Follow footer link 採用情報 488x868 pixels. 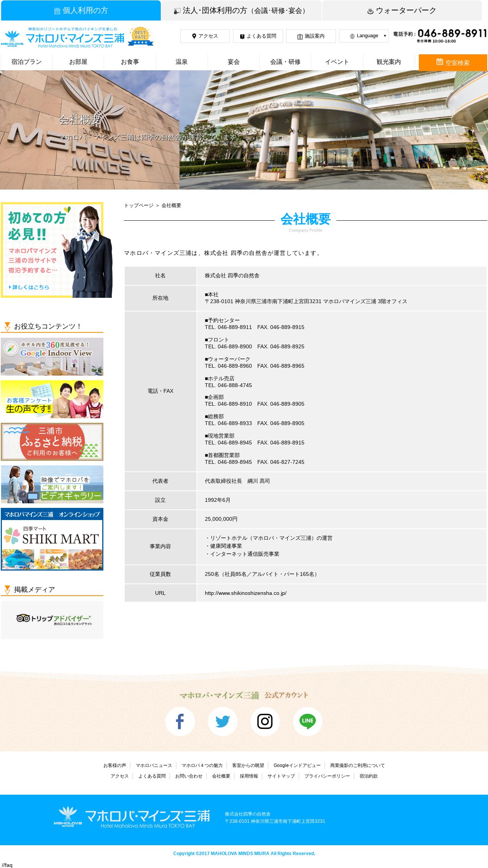[249, 776]
